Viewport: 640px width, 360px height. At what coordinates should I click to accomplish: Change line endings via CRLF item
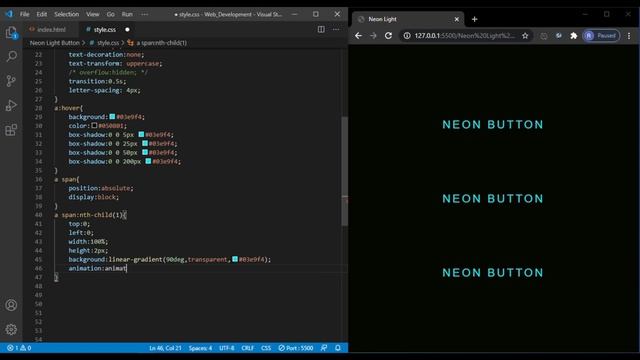(x=247, y=348)
